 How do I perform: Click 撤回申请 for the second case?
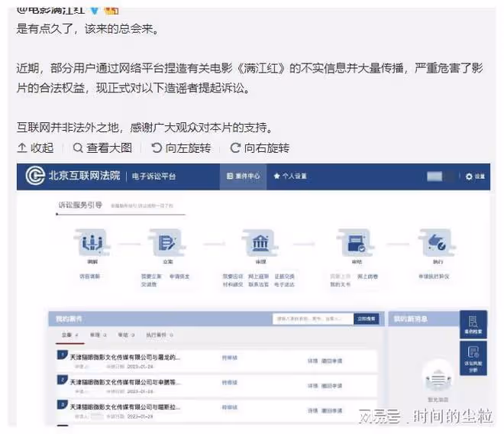click(332, 386)
